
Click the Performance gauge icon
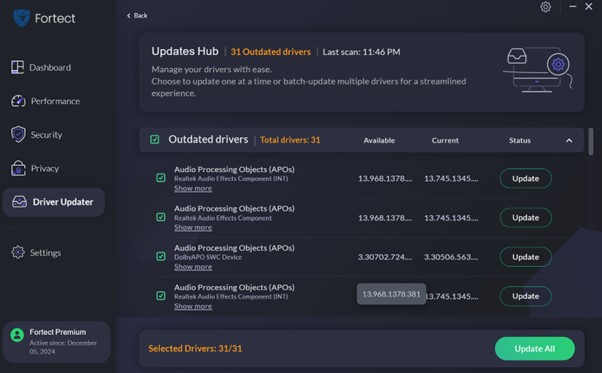point(18,101)
